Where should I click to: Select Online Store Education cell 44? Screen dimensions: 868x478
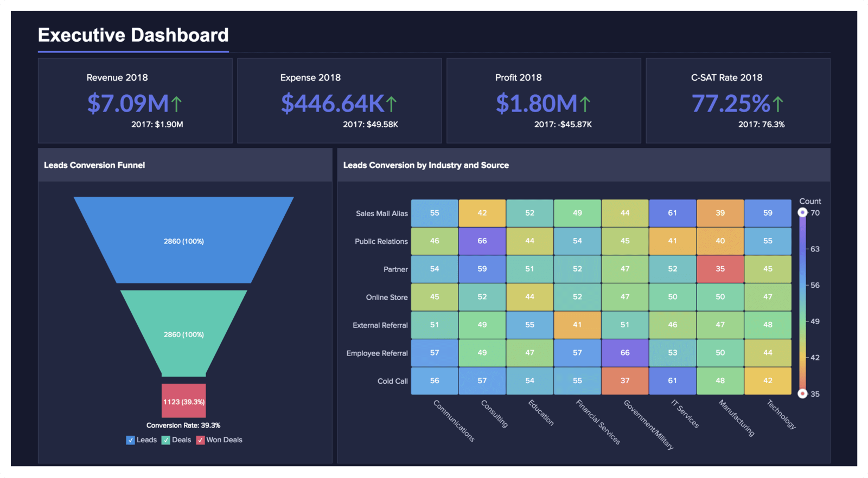[529, 297]
